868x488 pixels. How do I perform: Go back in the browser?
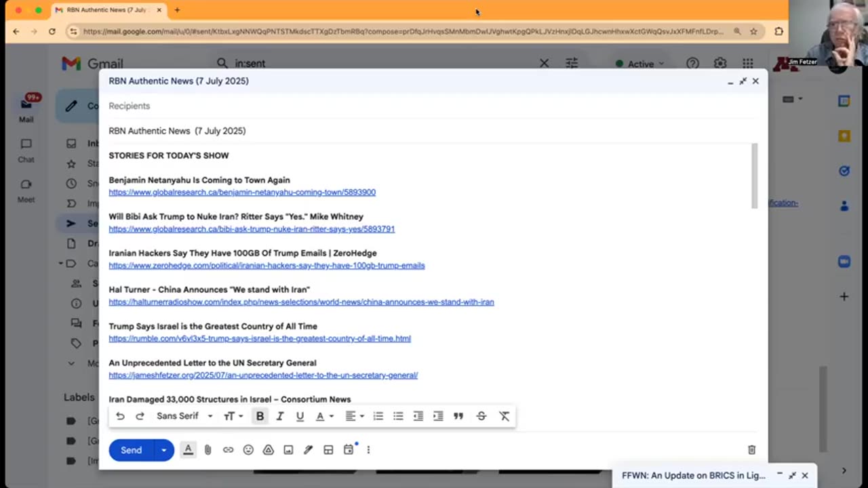click(16, 31)
